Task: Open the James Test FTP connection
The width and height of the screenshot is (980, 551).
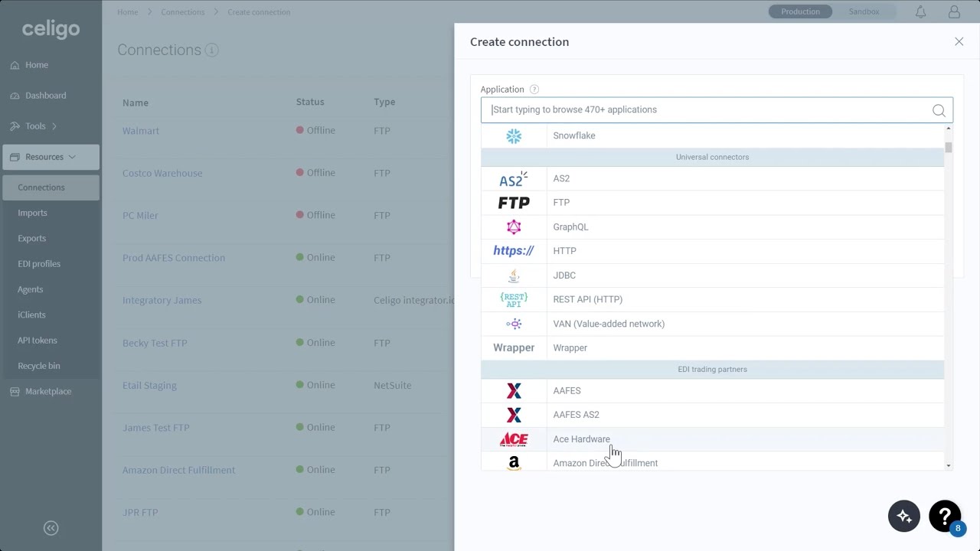Action: 156,428
